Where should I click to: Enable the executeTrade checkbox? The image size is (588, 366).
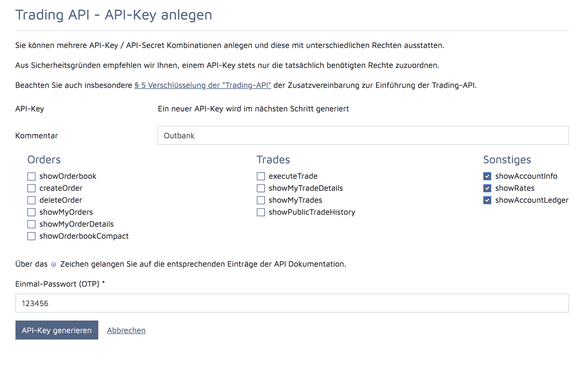[261, 177]
